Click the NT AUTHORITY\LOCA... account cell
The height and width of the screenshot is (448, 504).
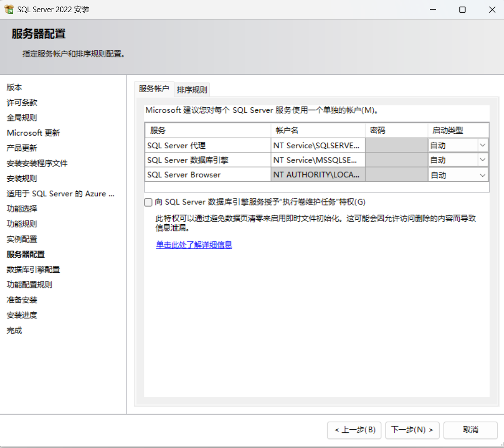[318, 175]
